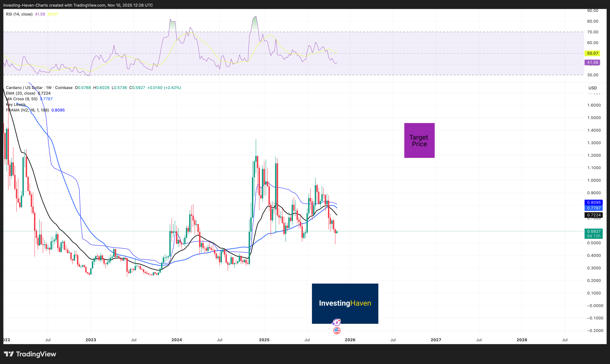This screenshot has width=610, height=364.
Task: Click the RSI (14, close) indicator legend
Action: coord(19,14)
